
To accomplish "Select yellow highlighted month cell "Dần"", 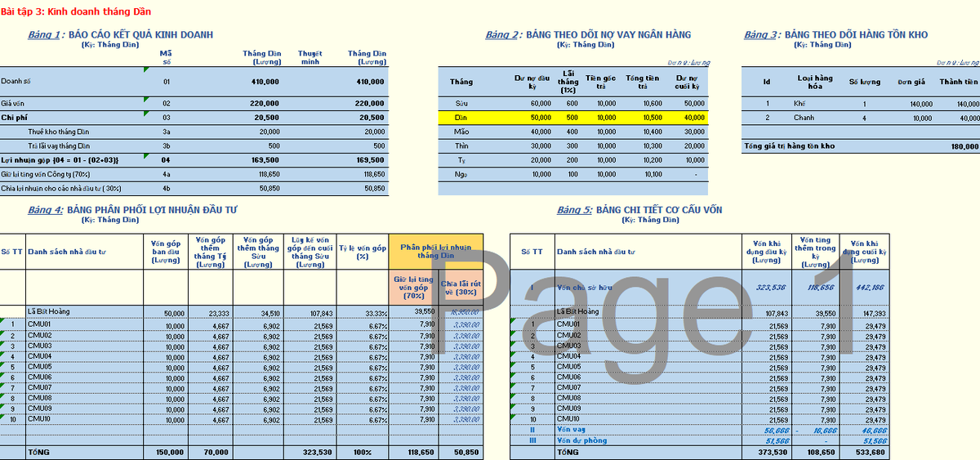I will 461,118.
